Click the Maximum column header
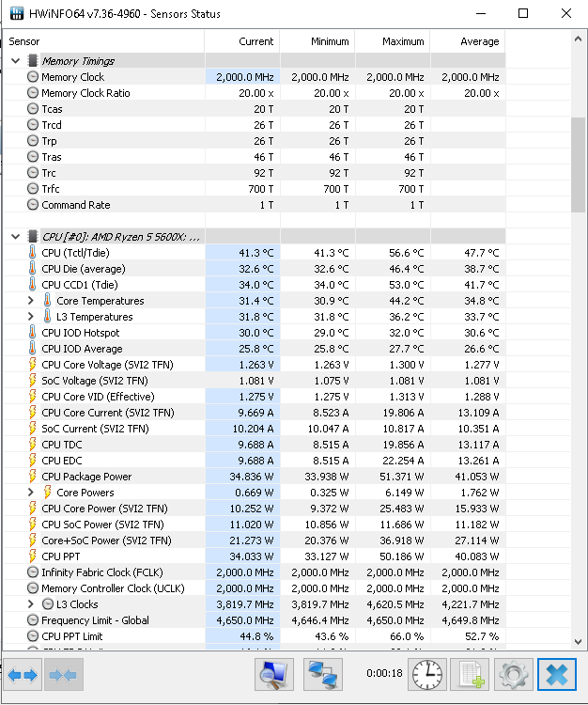Viewport: 588px width, 705px height. pyautogui.click(x=403, y=41)
